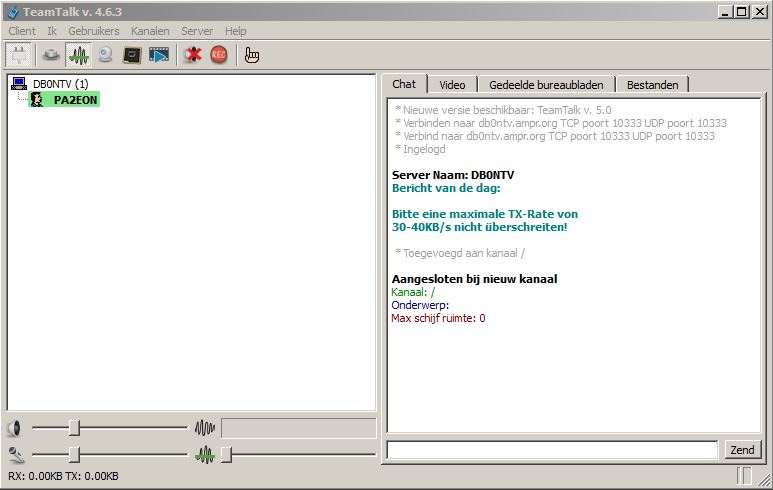The image size is (773, 490).
Task: Click the stream media file icon
Action: pyautogui.click(x=159, y=55)
